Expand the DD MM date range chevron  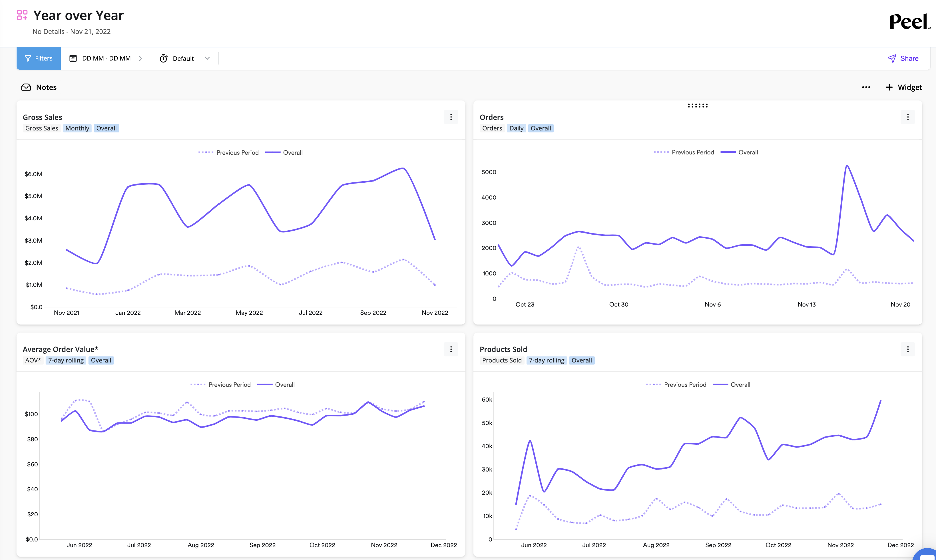point(140,59)
